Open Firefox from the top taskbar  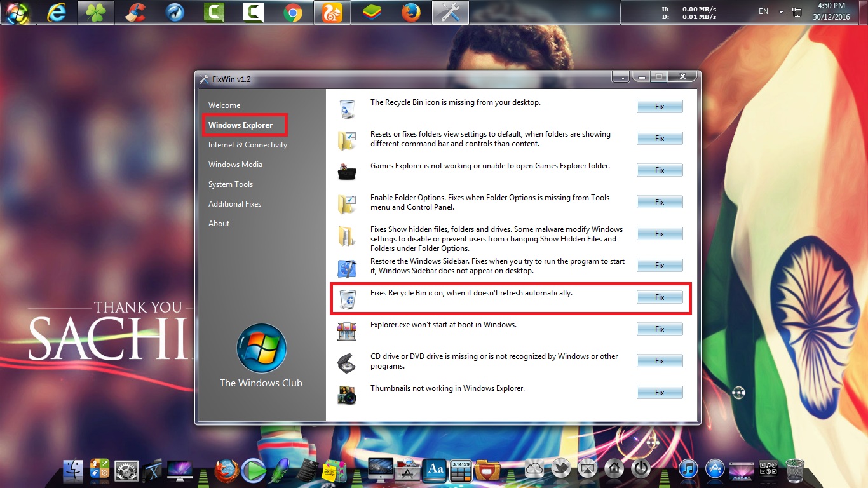pos(411,13)
